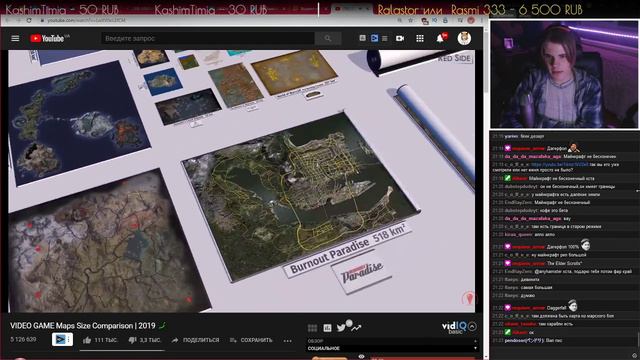Focus the YouTube search box
The width and height of the screenshot is (640, 360).
[x=208, y=38]
